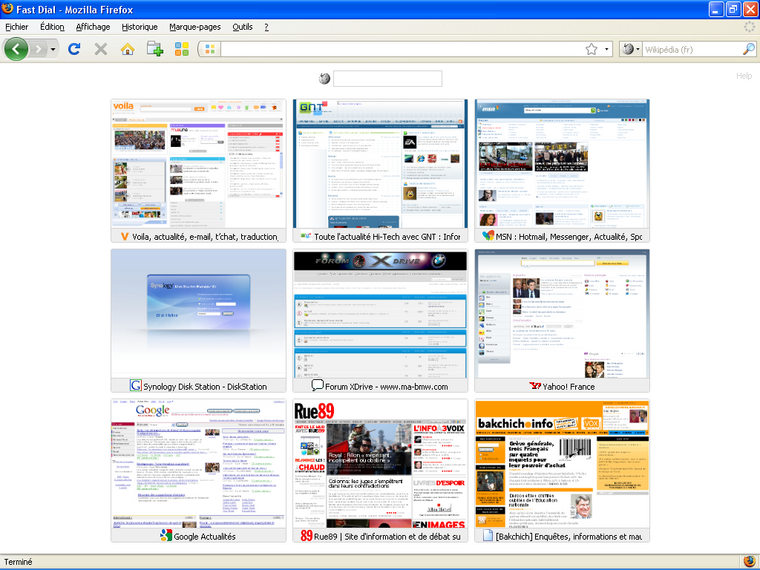The height and width of the screenshot is (570, 760).
Task: Reload the page with the blue refresh icon
Action: (x=74, y=49)
